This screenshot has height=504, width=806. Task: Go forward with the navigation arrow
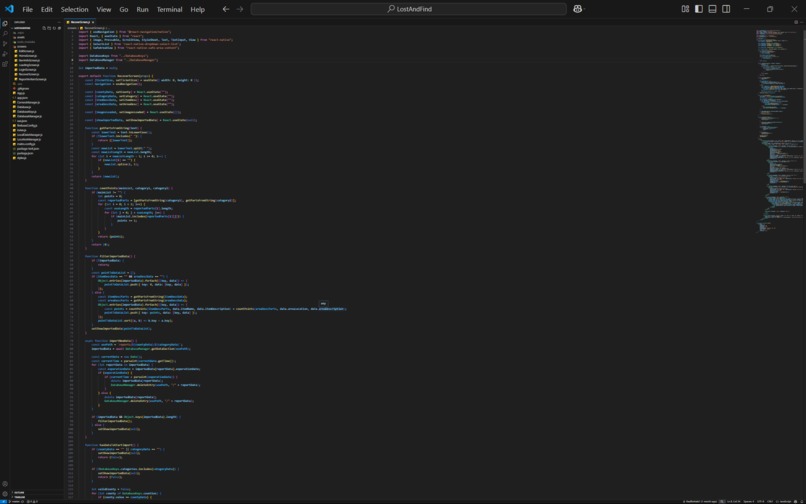[x=240, y=9]
